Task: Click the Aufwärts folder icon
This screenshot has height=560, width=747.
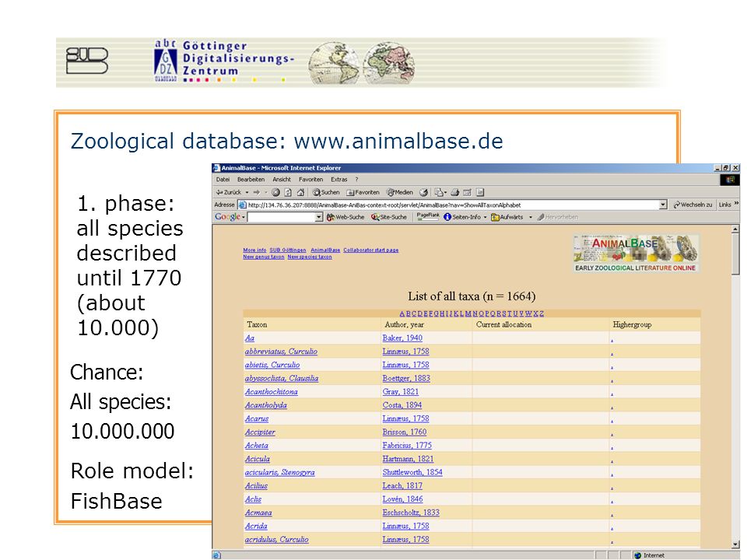Action: click(x=496, y=217)
